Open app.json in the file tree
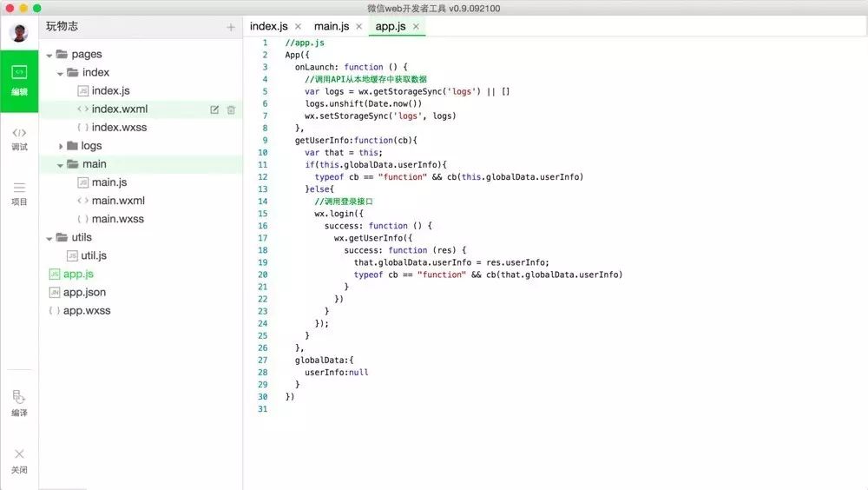Image resolution: width=868 pixels, height=490 pixels. [84, 293]
